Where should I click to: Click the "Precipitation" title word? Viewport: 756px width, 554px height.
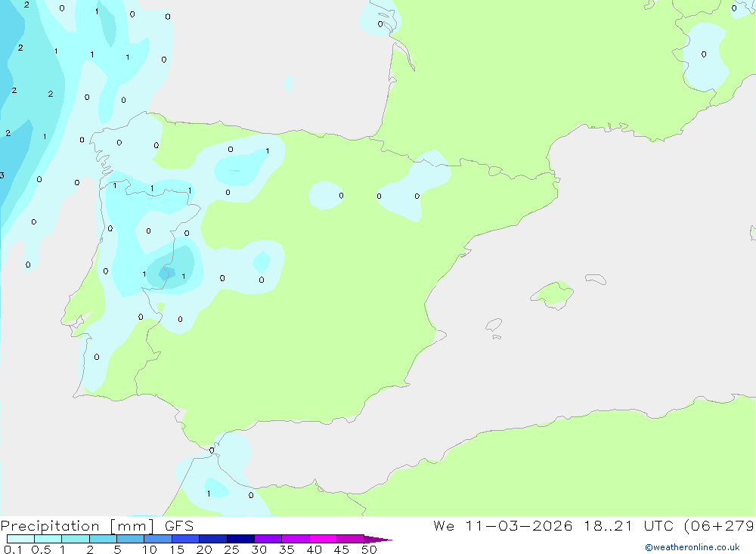[50, 526]
